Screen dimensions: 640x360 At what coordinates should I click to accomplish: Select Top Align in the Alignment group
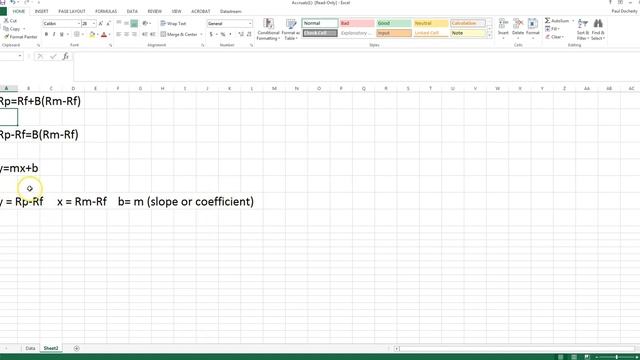119,23
